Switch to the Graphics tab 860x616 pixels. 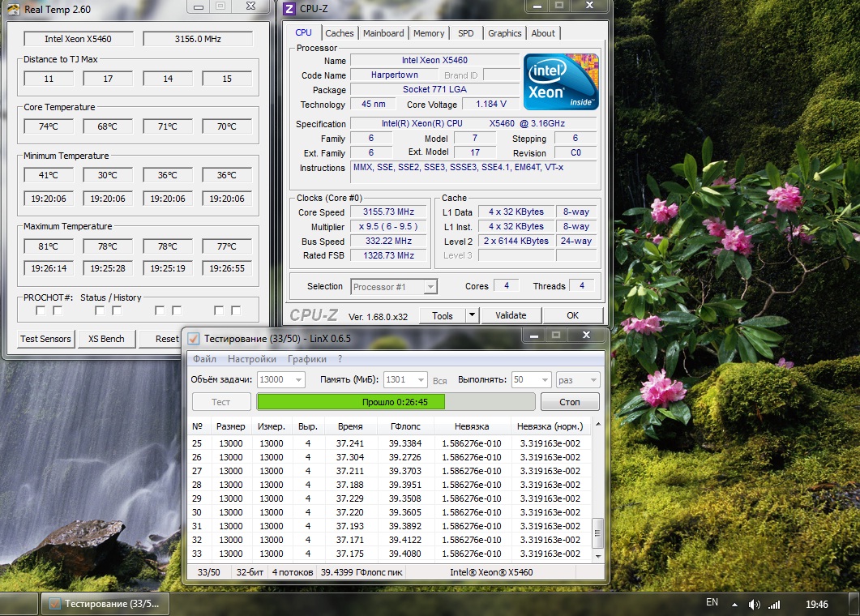coord(505,33)
